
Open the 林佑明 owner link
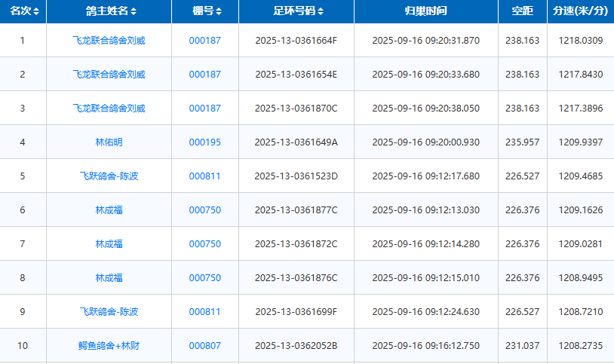tap(109, 142)
